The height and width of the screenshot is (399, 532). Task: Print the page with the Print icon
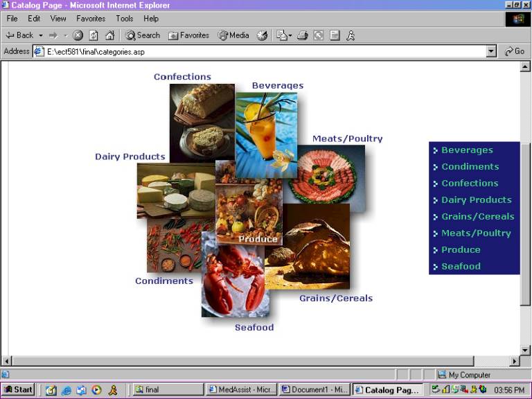point(302,35)
